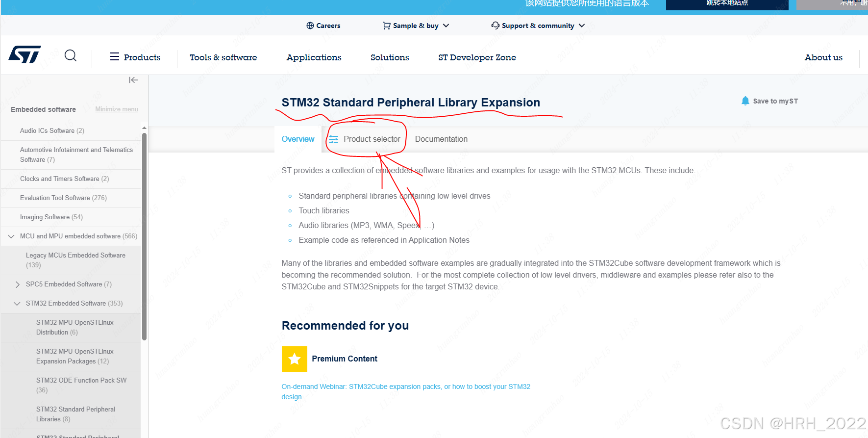This screenshot has height=438, width=868.
Task: Click Support & community link
Action: pos(538,26)
